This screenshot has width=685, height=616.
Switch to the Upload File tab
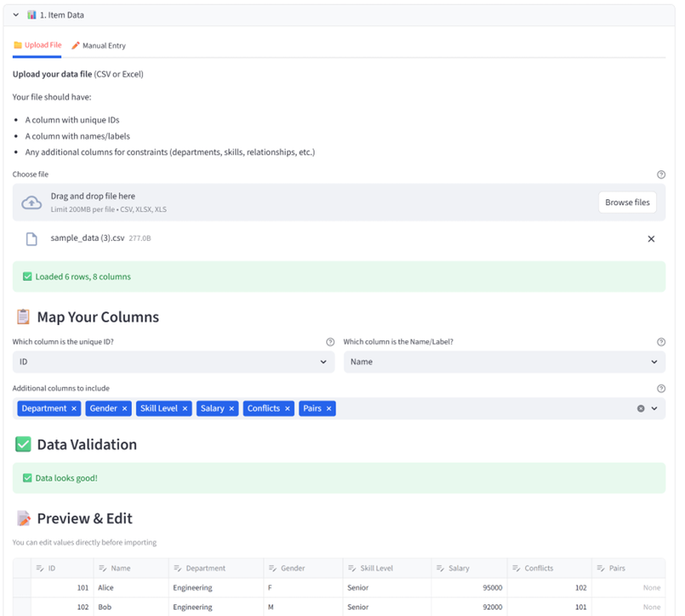coord(37,45)
